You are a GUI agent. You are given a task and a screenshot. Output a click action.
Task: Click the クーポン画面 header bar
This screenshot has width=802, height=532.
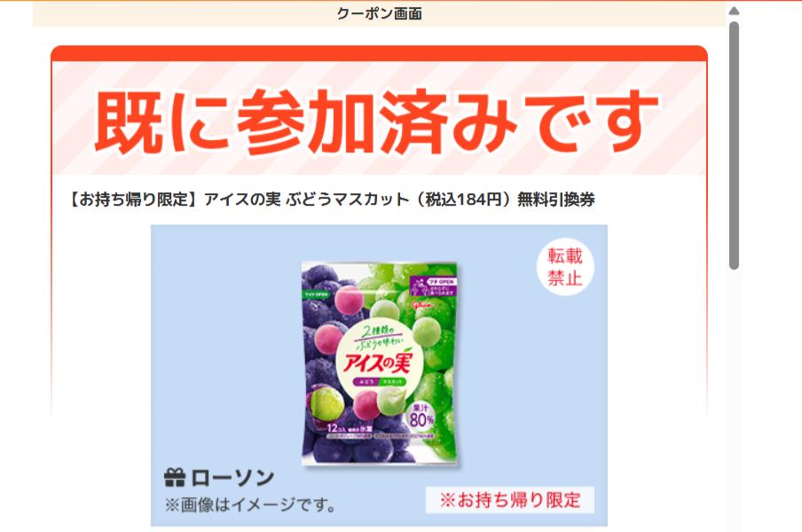coord(379,14)
